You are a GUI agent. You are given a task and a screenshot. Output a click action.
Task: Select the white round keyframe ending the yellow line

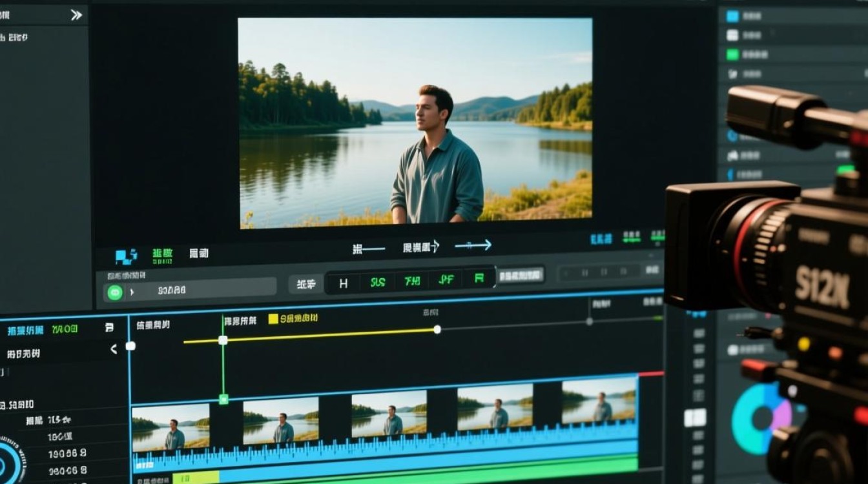coord(437,329)
